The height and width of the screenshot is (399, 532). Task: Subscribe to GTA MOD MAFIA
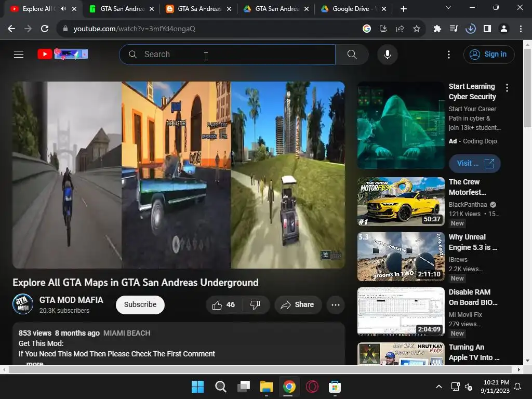(x=140, y=304)
